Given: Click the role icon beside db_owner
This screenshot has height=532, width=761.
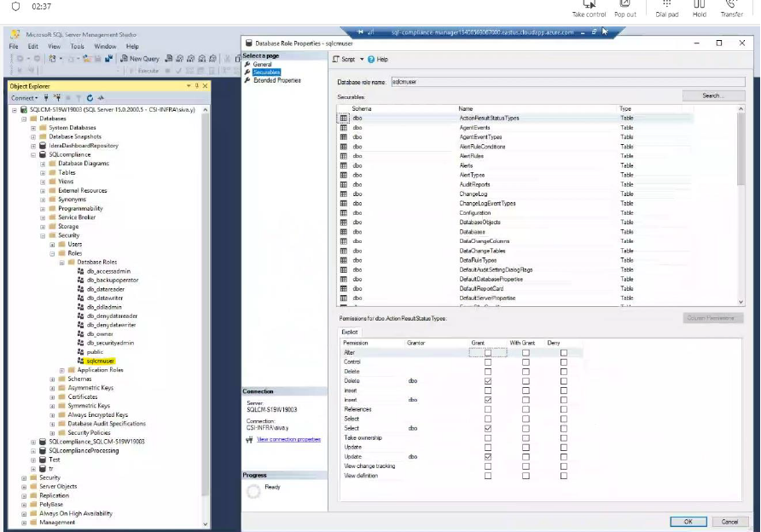Looking at the screenshot, I should pos(80,333).
